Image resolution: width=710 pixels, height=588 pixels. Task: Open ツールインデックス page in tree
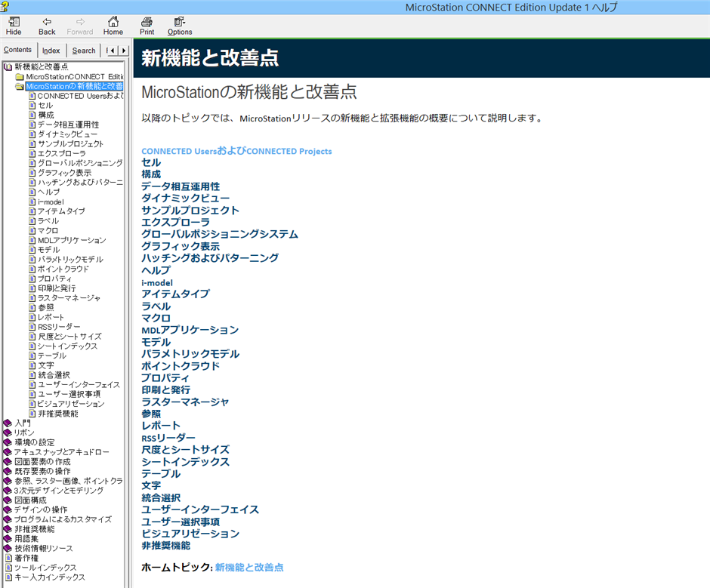click(x=46, y=568)
